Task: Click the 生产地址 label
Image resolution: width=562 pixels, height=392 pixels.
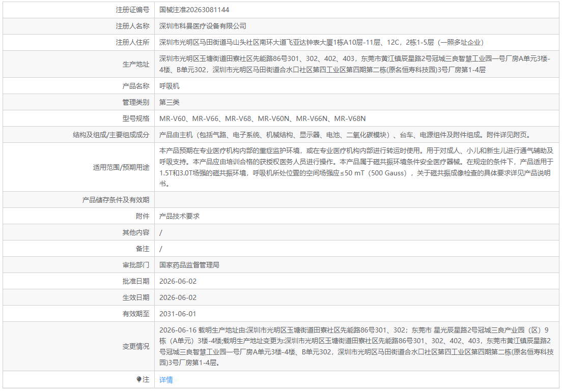Action: [x=136, y=64]
